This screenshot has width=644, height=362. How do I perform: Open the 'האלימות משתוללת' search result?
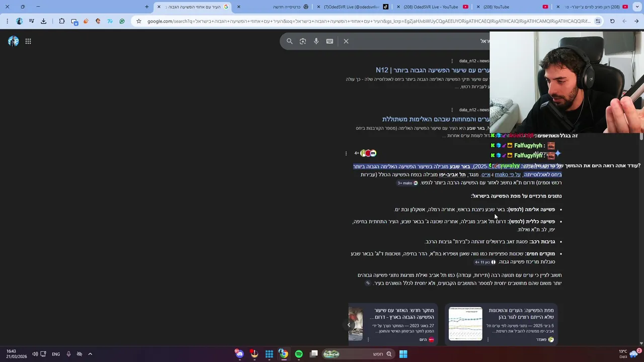pyautogui.click(x=436, y=119)
